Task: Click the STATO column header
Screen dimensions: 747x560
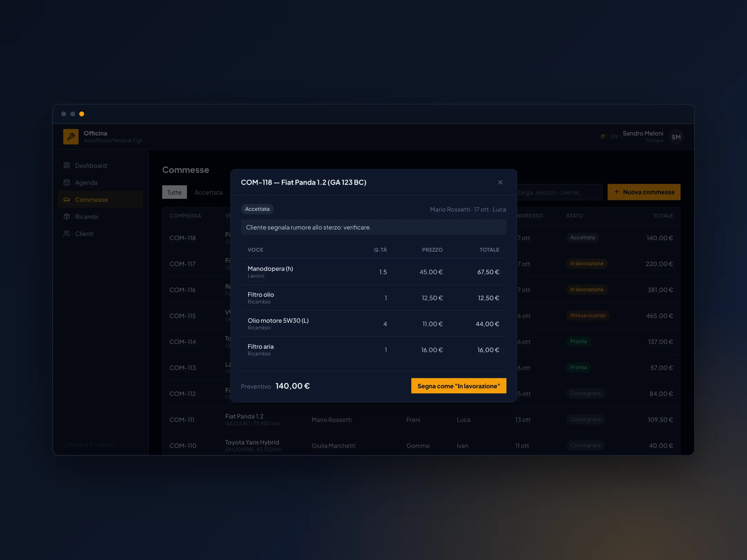Action: tap(574, 216)
